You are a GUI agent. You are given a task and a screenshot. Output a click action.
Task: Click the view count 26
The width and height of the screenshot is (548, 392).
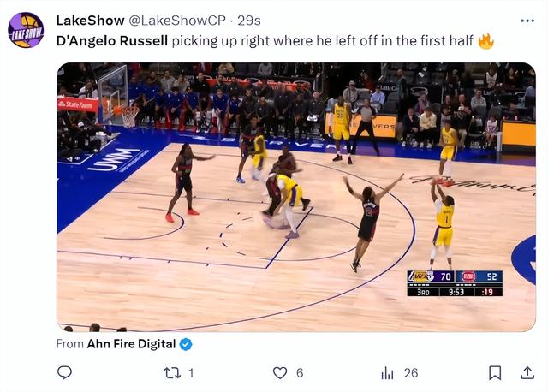(411, 373)
